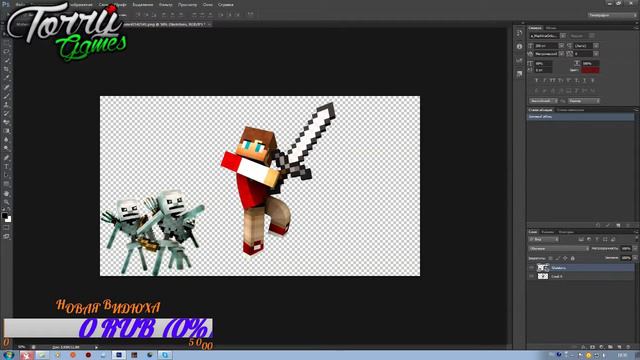Open the font family dropdown
Screen dimensions: 640x360
[563, 36]
